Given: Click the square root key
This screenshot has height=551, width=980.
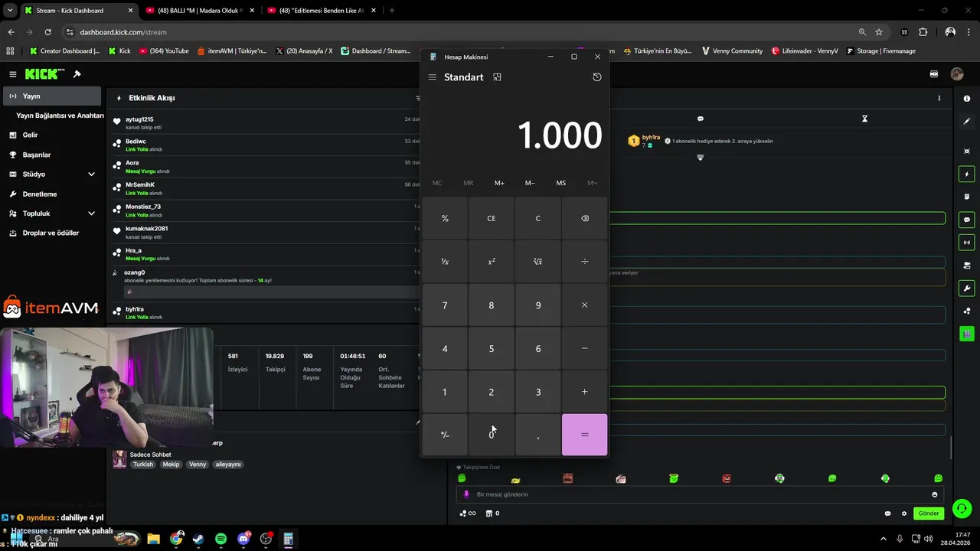Looking at the screenshot, I should [538, 262].
